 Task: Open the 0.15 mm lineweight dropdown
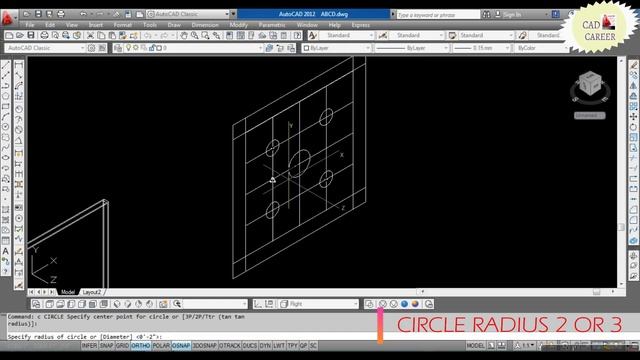482,48
